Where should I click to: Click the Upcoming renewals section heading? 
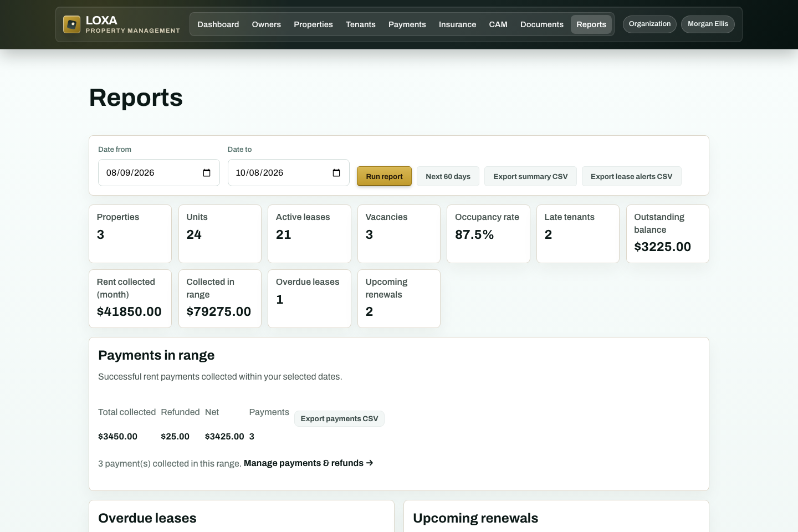coord(475,518)
